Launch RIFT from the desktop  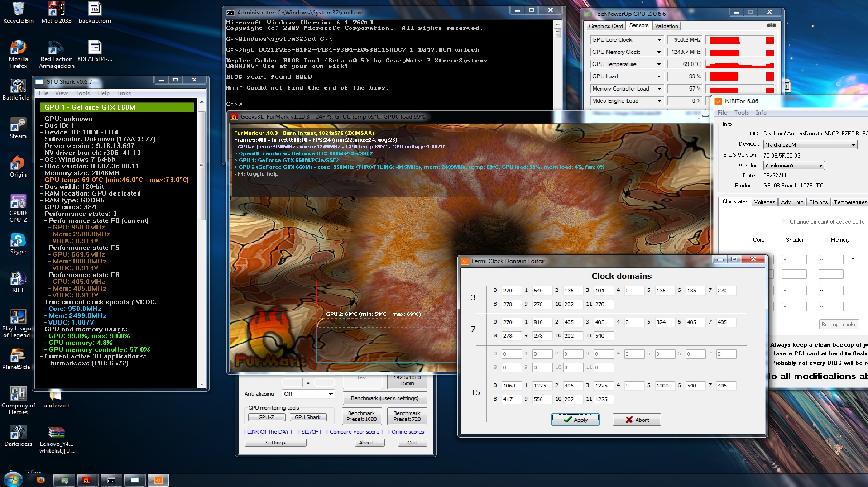tap(18, 282)
